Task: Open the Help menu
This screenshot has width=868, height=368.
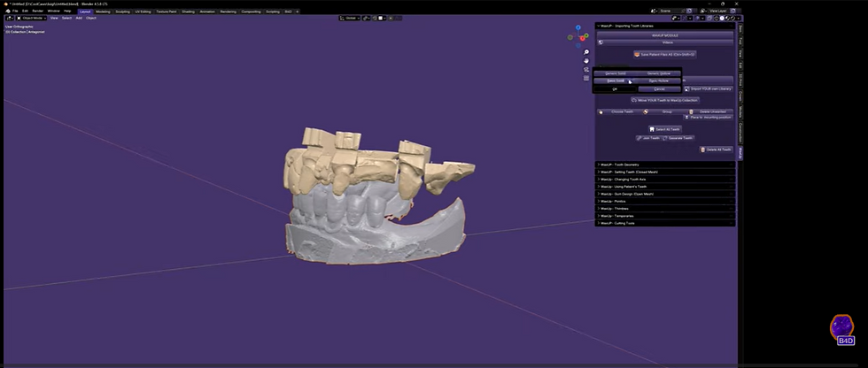Action: point(67,11)
